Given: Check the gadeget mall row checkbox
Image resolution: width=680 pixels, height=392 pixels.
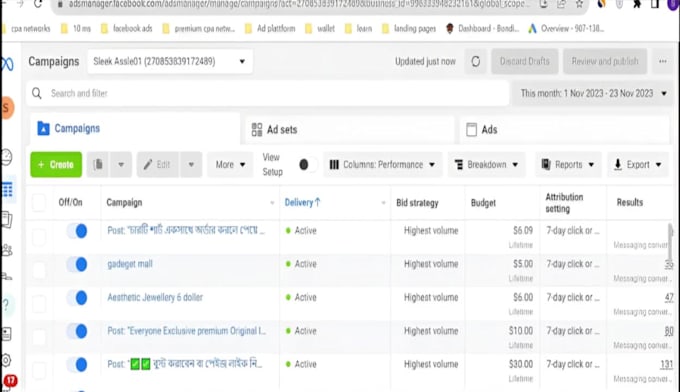Looking at the screenshot, I should click(x=39, y=270).
